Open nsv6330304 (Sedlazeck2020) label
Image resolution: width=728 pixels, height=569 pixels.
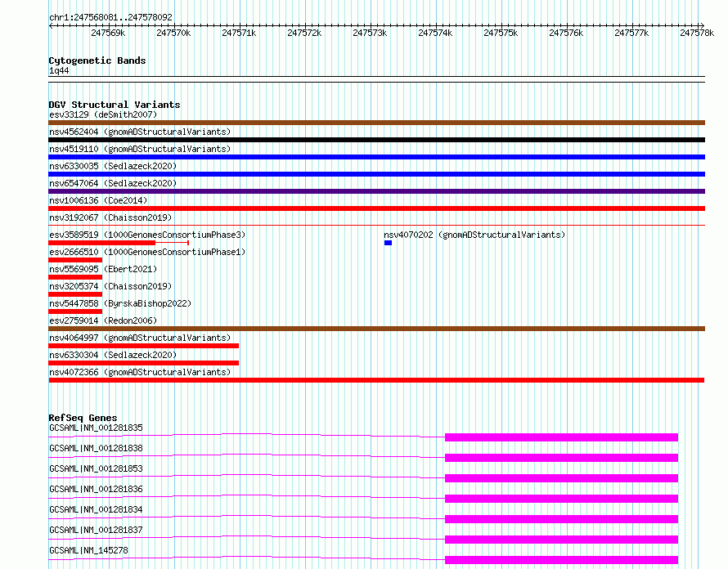click(x=113, y=355)
